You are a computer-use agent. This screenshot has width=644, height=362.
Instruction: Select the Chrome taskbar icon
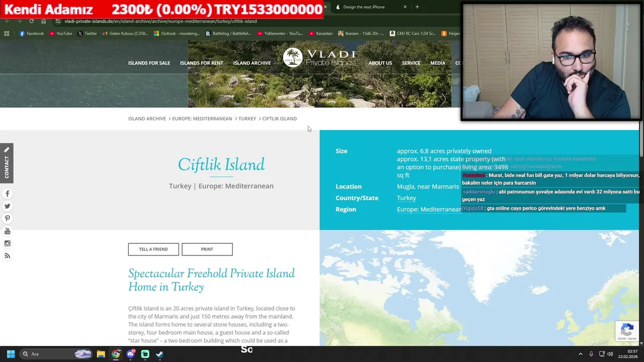(x=116, y=354)
